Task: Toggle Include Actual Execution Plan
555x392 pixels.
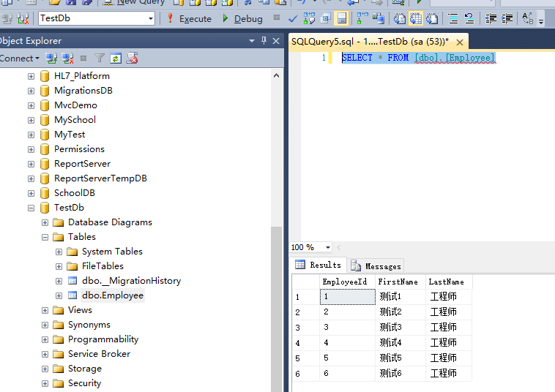Action: [x=362, y=18]
